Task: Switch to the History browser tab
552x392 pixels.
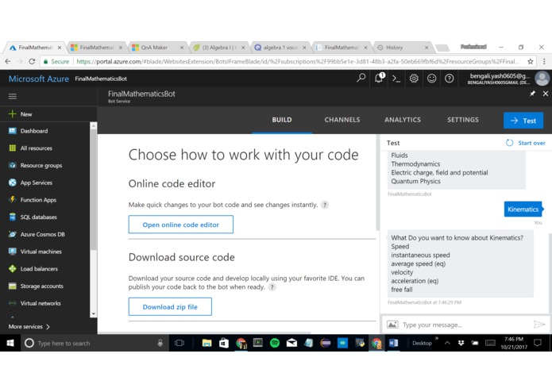Action: (x=402, y=48)
